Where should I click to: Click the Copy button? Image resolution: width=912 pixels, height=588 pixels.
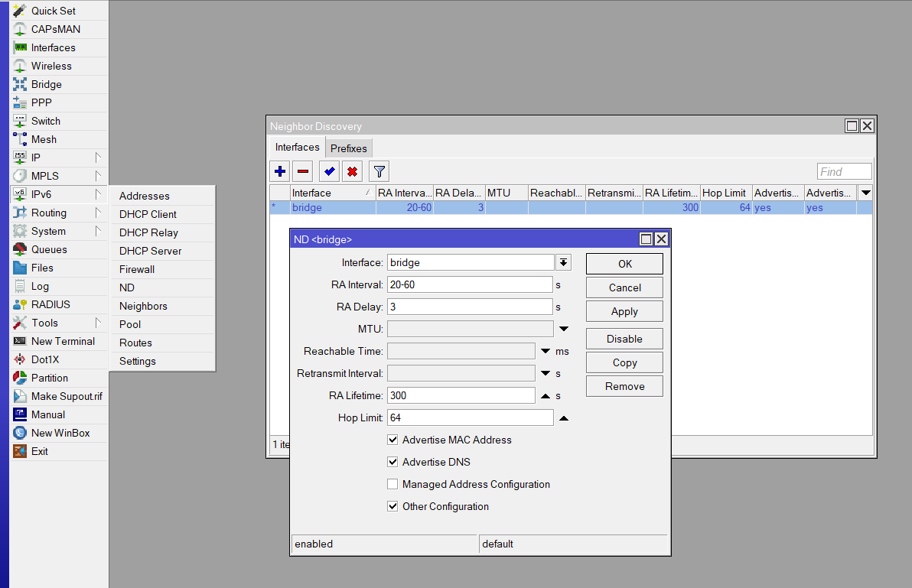pos(624,362)
